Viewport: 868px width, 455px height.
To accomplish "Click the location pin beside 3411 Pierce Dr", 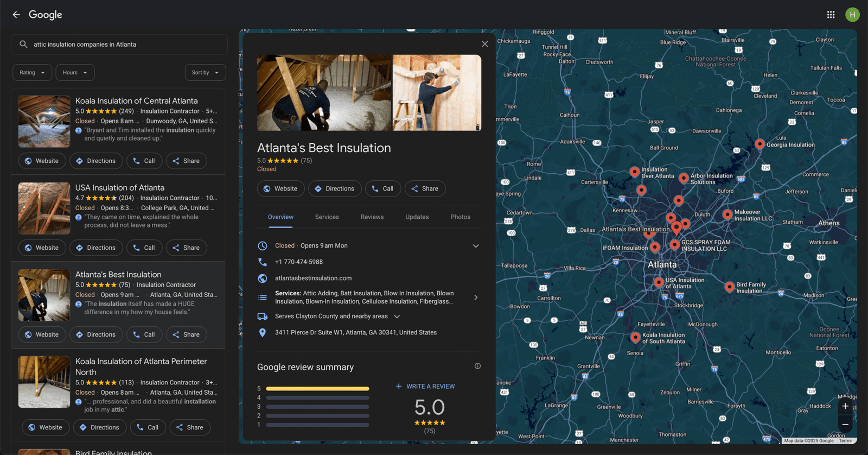I will [x=263, y=332].
